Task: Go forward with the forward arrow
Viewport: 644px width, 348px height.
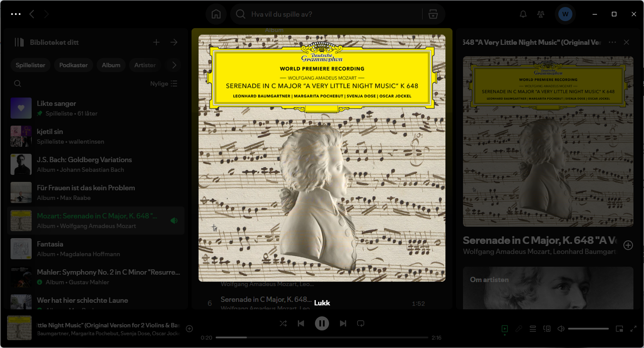Action: pos(46,14)
